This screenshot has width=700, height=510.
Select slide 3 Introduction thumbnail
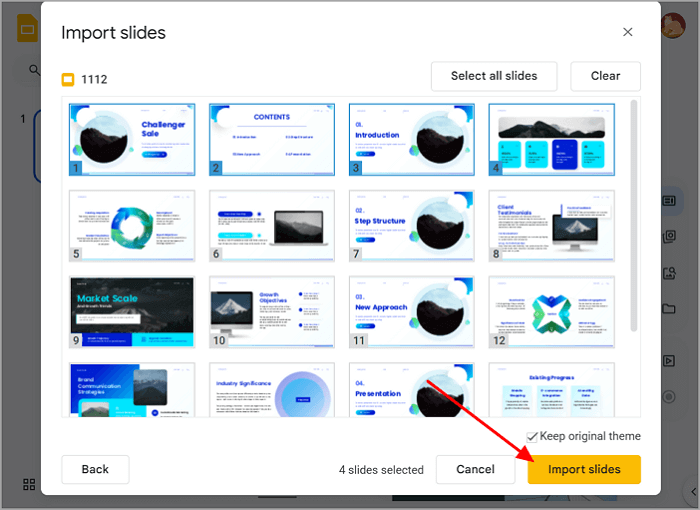pyautogui.click(x=412, y=140)
